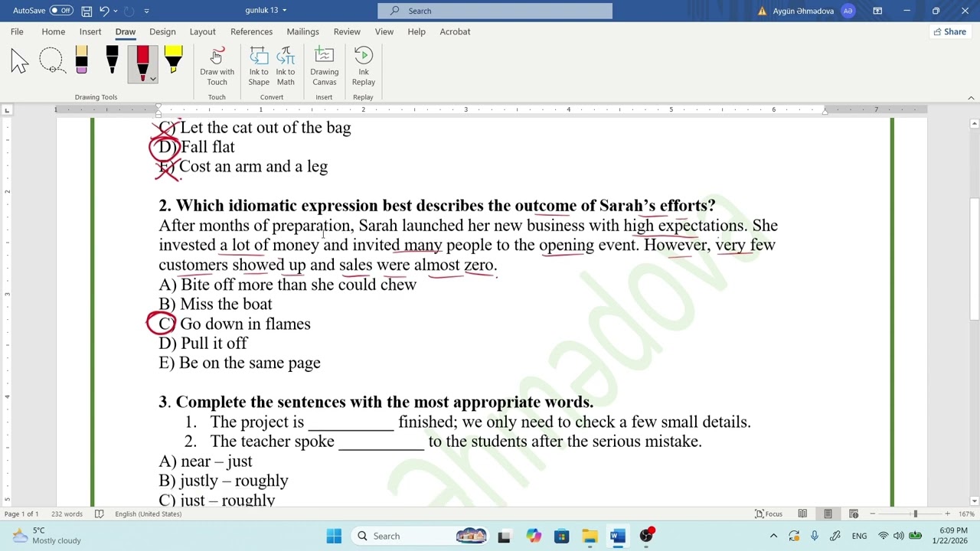This screenshot has height=551, width=980.
Task: Open the spelling and proofing check icon
Action: tap(99, 514)
